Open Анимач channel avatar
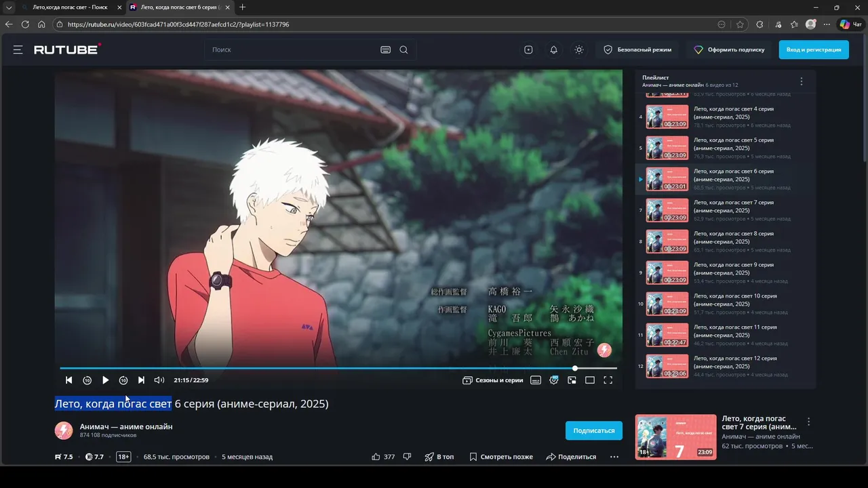Image resolution: width=868 pixels, height=488 pixels. [64, 430]
